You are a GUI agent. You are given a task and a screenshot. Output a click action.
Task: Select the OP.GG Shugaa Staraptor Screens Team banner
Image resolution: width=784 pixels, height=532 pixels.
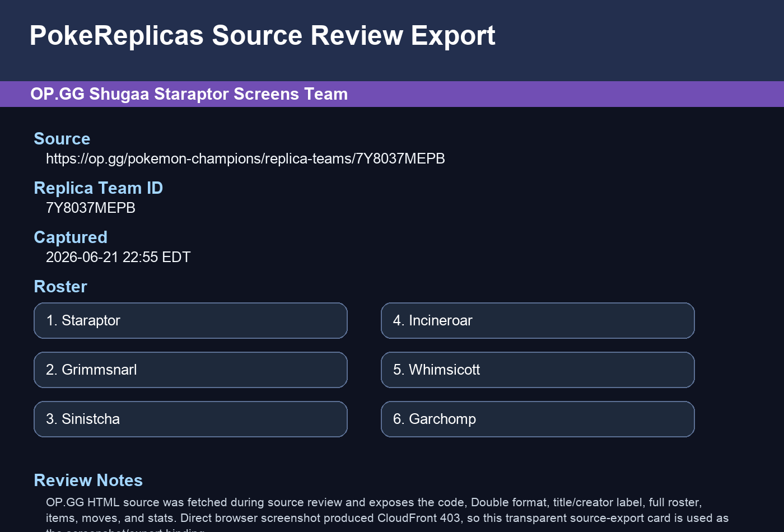click(x=392, y=94)
